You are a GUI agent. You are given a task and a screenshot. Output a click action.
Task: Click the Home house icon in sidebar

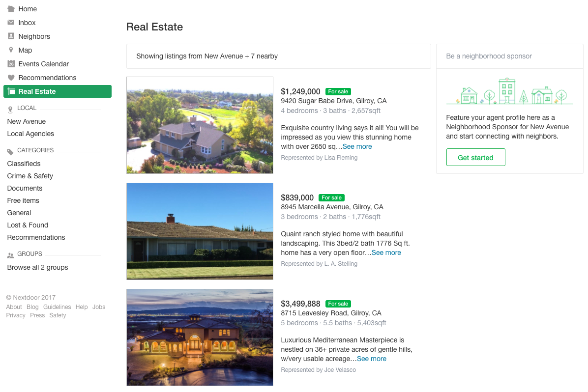pos(11,9)
